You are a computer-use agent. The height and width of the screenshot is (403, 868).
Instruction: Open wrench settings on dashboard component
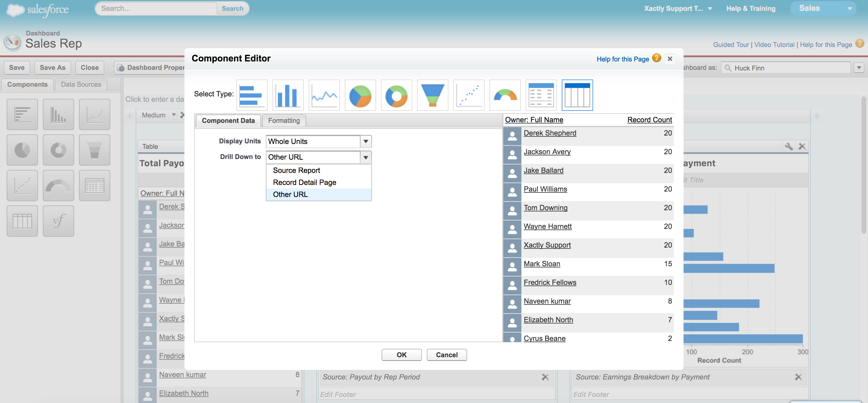click(x=788, y=146)
